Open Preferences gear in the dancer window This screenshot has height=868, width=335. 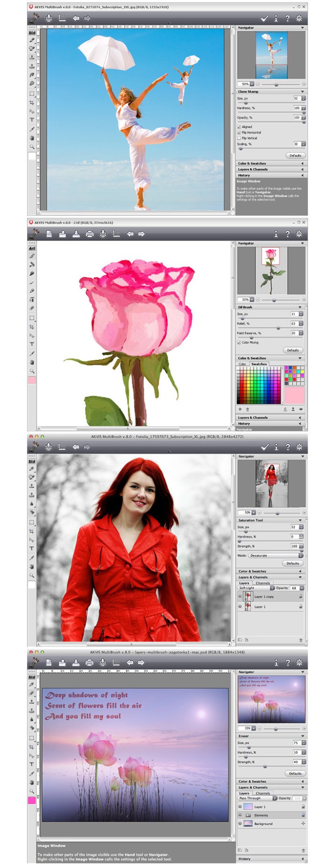click(x=299, y=18)
